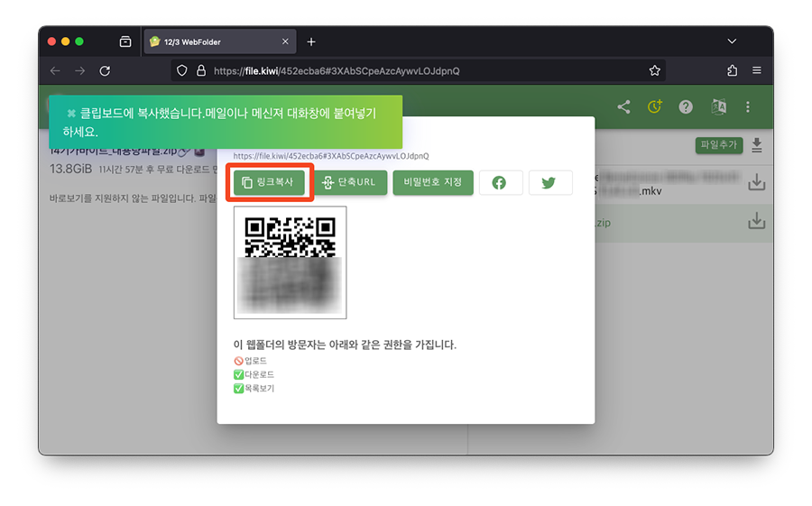Select the 12/3 WebFolder tab

click(220, 42)
